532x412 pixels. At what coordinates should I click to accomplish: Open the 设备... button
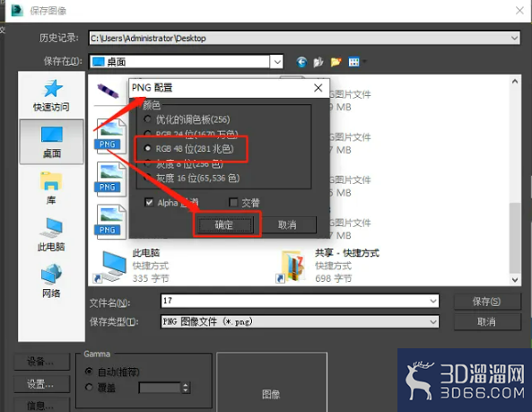tap(41, 362)
